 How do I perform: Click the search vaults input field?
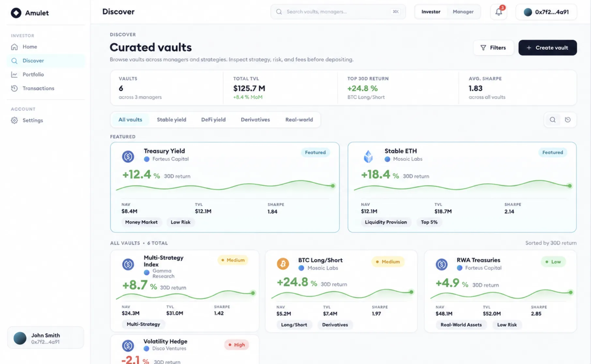click(338, 12)
